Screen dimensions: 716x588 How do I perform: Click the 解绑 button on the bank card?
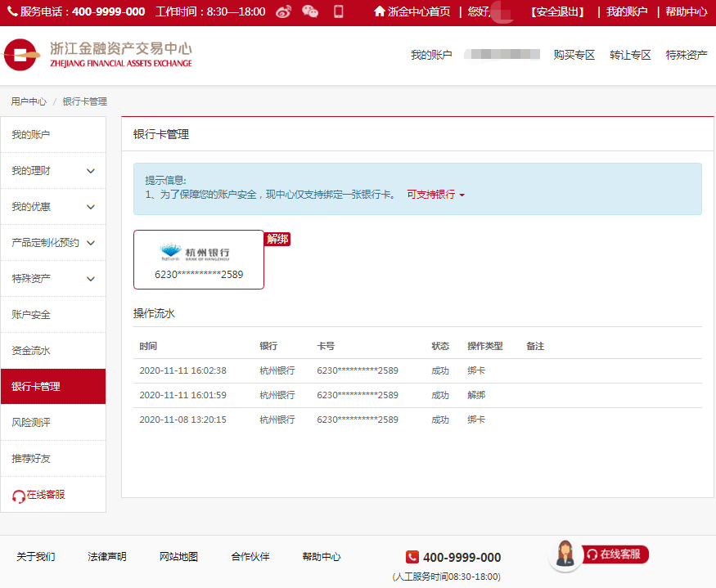pos(277,240)
